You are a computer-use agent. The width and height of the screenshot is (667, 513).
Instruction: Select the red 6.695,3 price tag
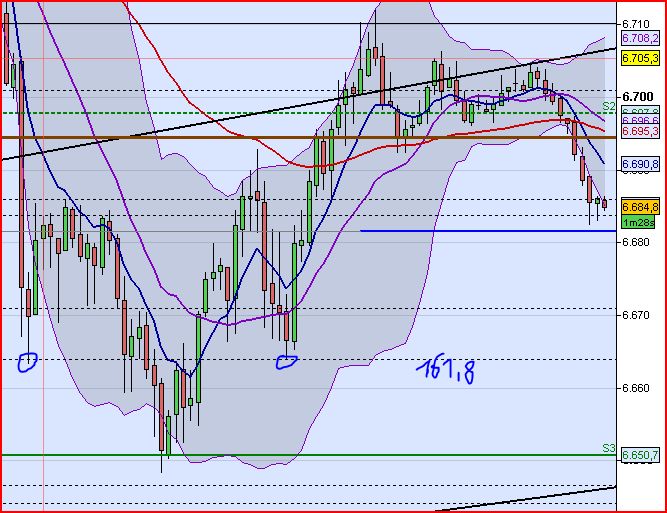click(x=641, y=131)
